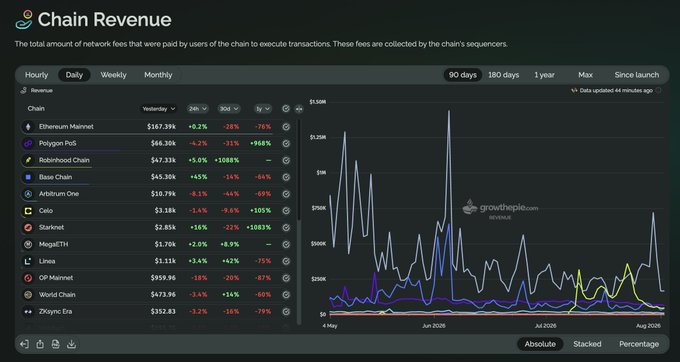Toggle select-all chains checkmark in header
Image resolution: width=680 pixels, height=362 pixels.
pyautogui.click(x=286, y=109)
